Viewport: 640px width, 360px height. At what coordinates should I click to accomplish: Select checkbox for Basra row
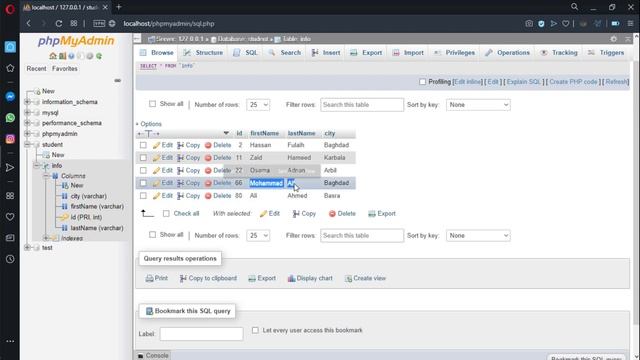143,196
